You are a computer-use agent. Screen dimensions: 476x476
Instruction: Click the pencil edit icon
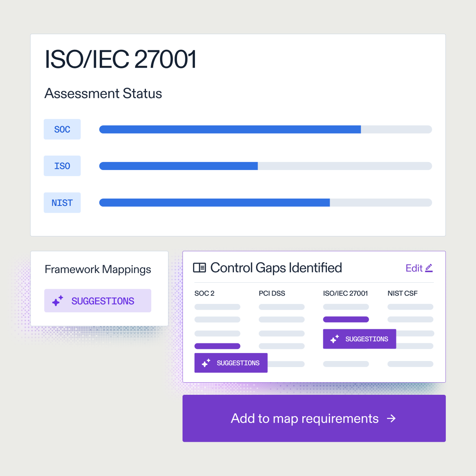429,268
